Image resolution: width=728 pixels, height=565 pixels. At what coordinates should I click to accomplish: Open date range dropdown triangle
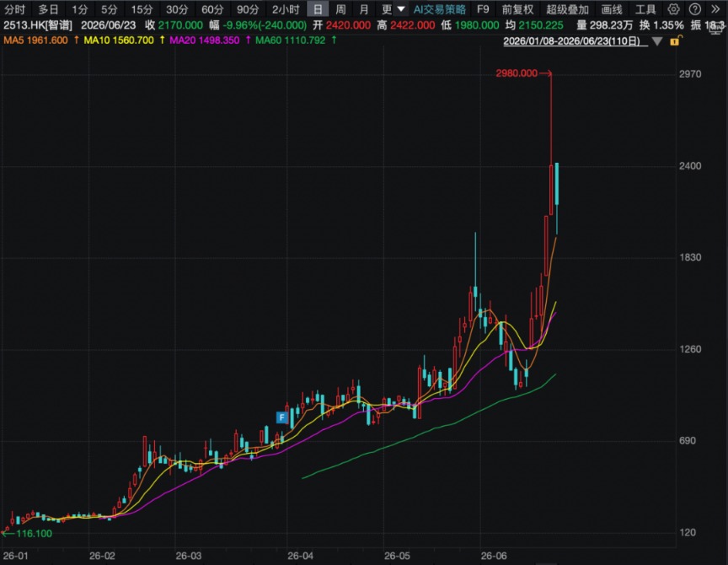pos(657,41)
